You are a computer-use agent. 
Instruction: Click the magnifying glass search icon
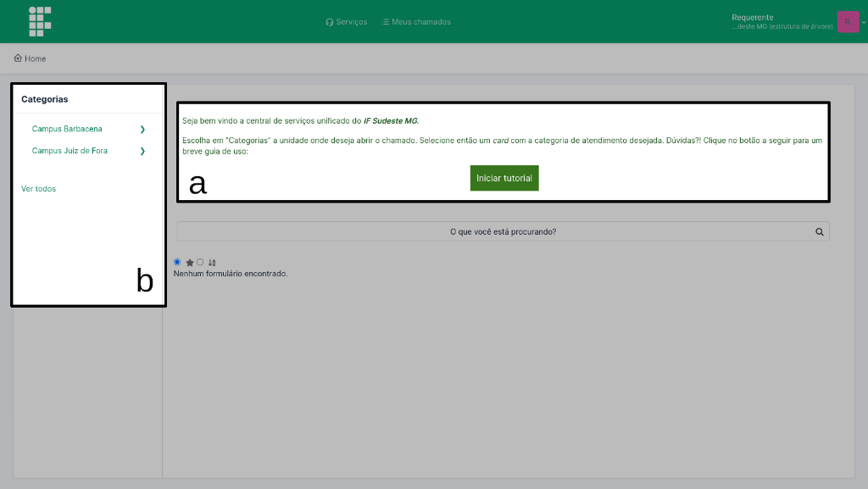click(819, 231)
